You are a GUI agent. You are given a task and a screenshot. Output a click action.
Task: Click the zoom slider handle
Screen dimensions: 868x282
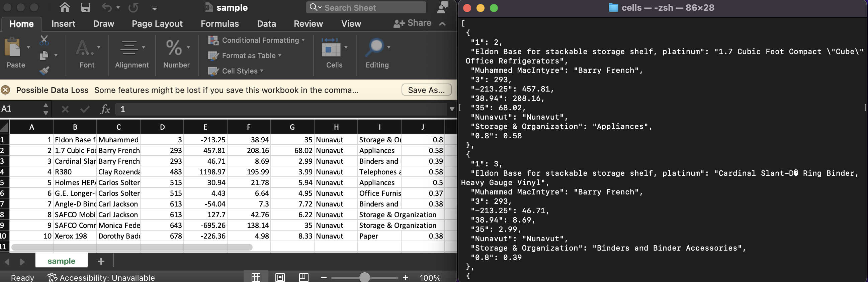click(364, 277)
